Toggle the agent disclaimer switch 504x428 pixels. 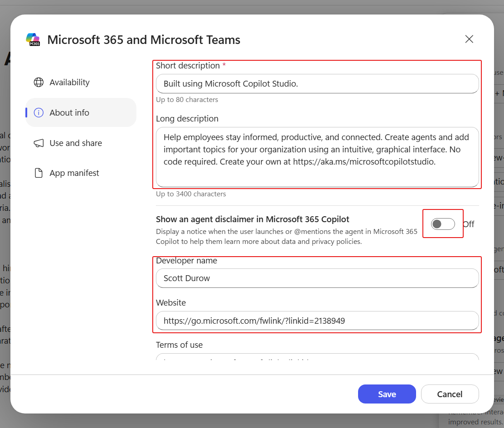[x=443, y=224]
